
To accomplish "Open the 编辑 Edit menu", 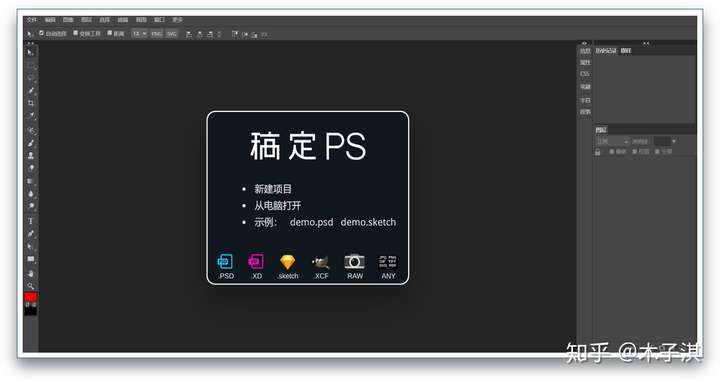I will 50,20.
